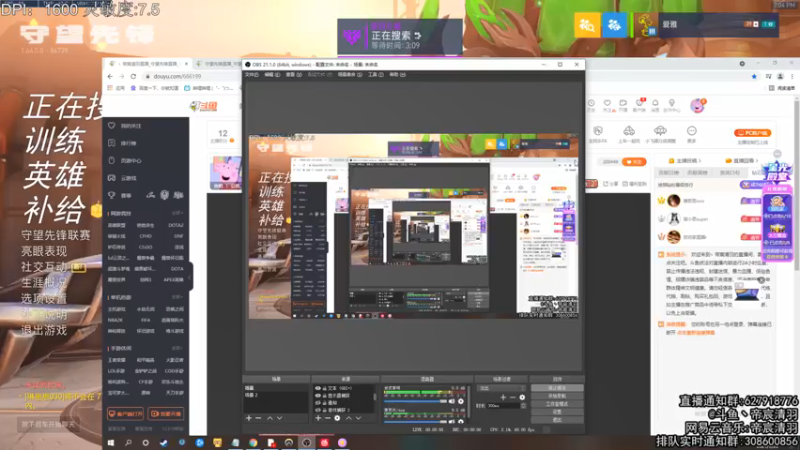
Task: Move scene down with Scenes panel arrow
Action: (x=280, y=418)
